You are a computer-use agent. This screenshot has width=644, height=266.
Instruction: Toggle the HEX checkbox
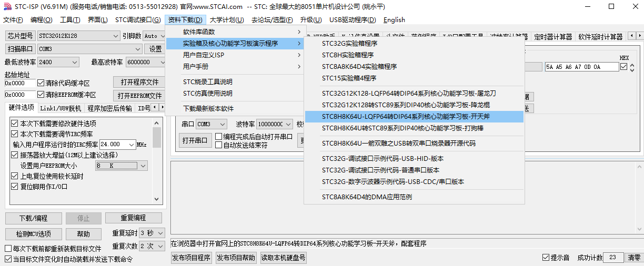pos(624,67)
